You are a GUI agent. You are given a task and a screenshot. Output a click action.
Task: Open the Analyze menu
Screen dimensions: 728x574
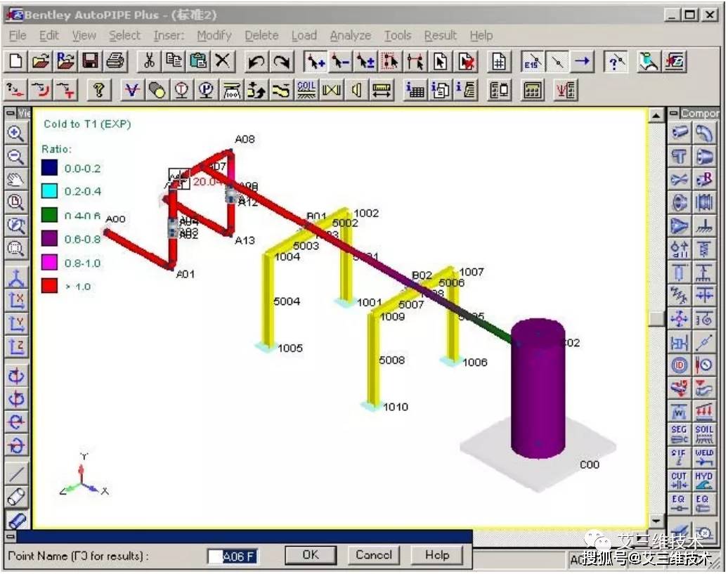pos(350,35)
